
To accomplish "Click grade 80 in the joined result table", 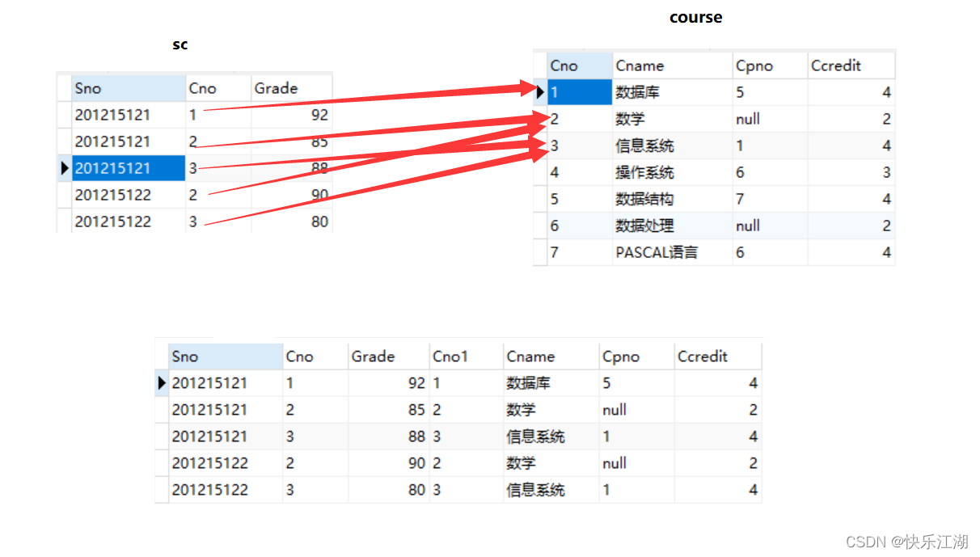I will [x=388, y=490].
